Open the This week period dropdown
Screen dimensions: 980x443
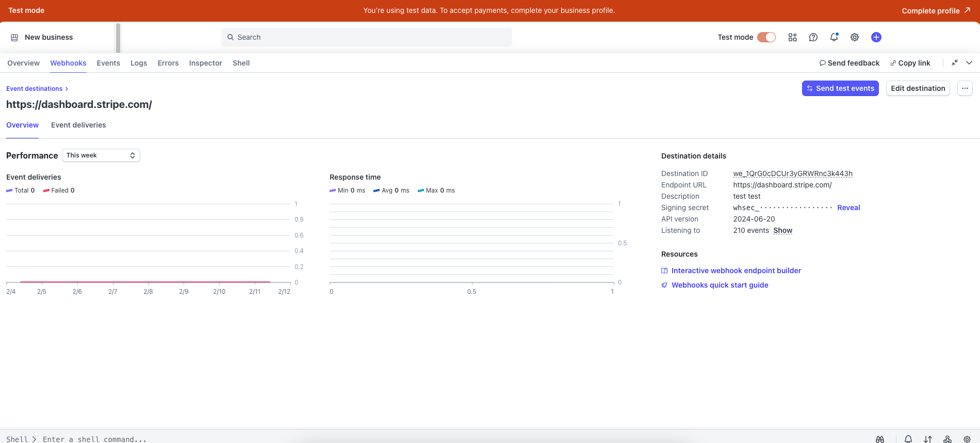tap(101, 155)
